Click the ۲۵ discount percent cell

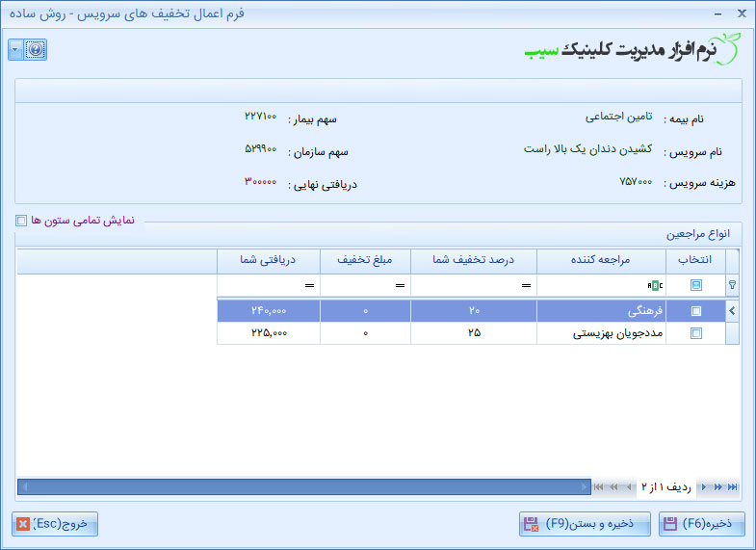point(474,333)
